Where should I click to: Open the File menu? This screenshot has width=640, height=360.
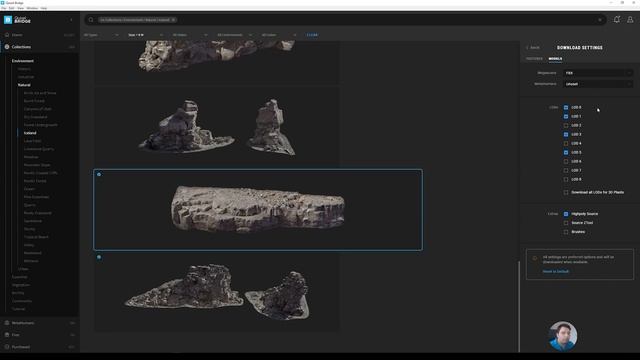(x=3, y=8)
